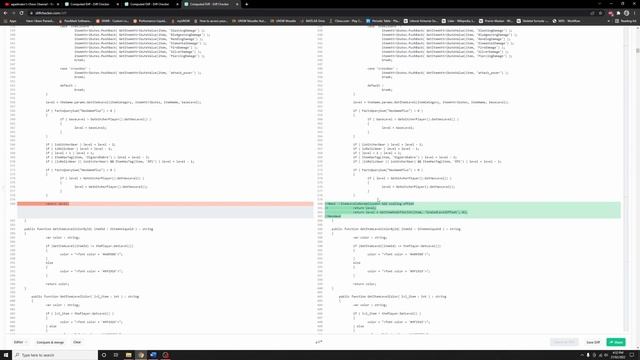
Task: Open the Chrome three-dot menu
Action: click(634, 13)
